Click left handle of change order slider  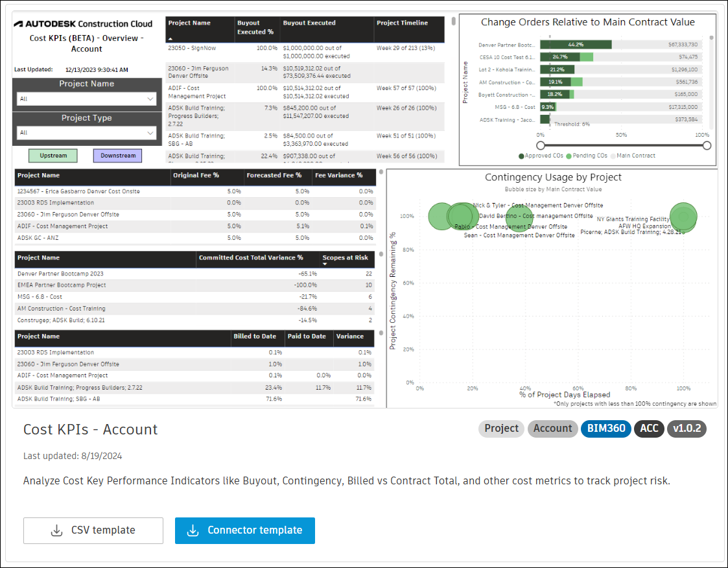click(541, 145)
